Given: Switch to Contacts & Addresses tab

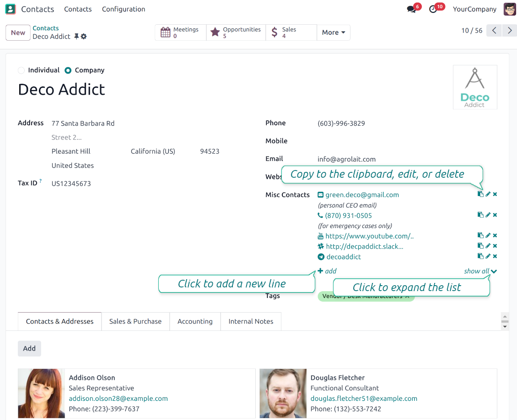Looking at the screenshot, I should pos(59,321).
